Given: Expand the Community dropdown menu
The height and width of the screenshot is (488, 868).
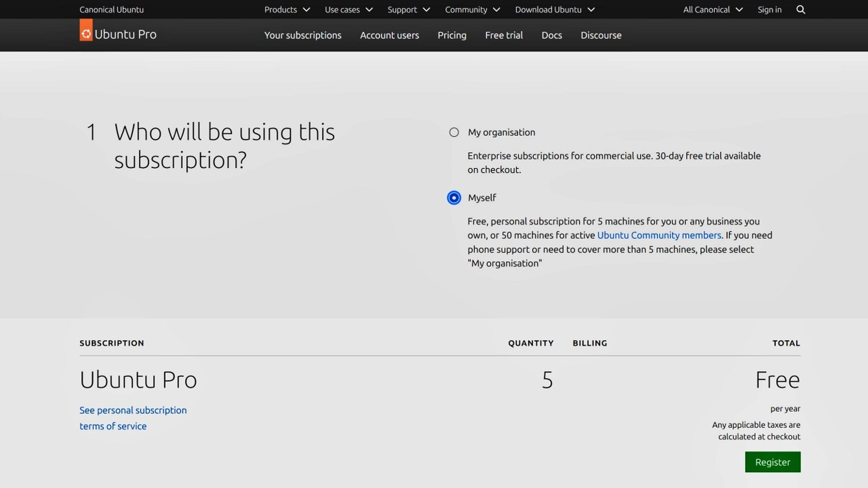Looking at the screenshot, I should tap(472, 10).
